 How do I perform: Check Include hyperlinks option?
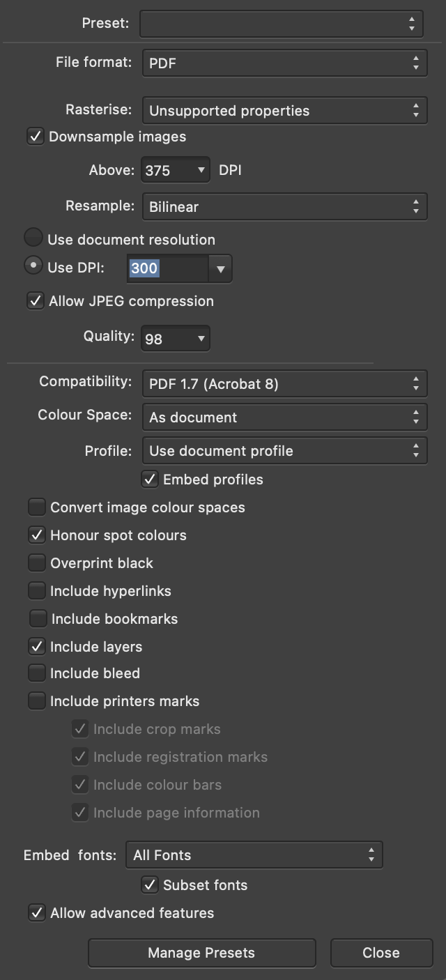tap(37, 590)
